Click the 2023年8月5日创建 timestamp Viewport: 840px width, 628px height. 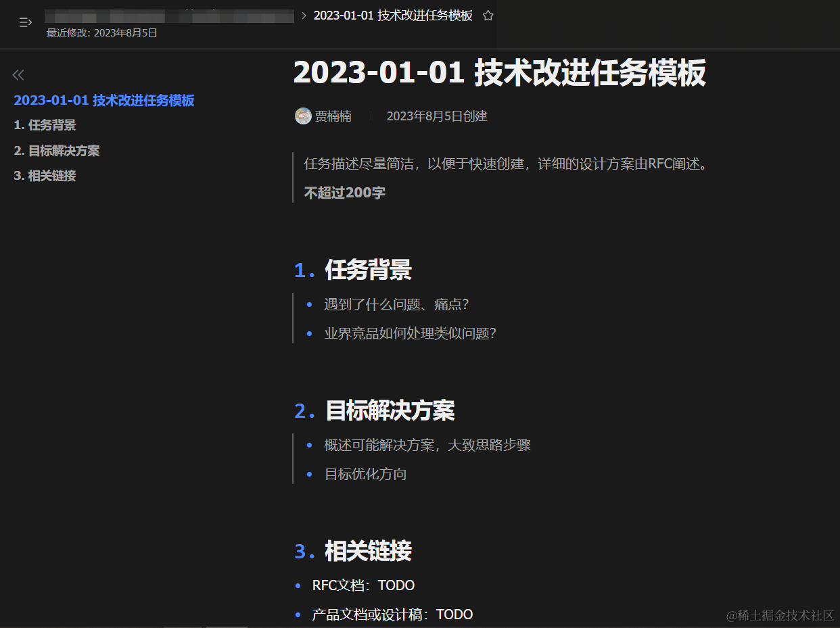tap(436, 116)
